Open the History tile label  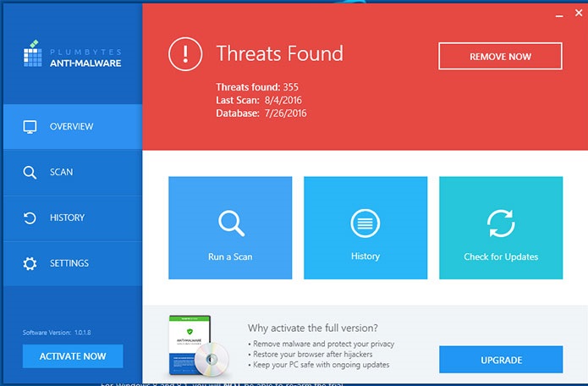tap(365, 256)
